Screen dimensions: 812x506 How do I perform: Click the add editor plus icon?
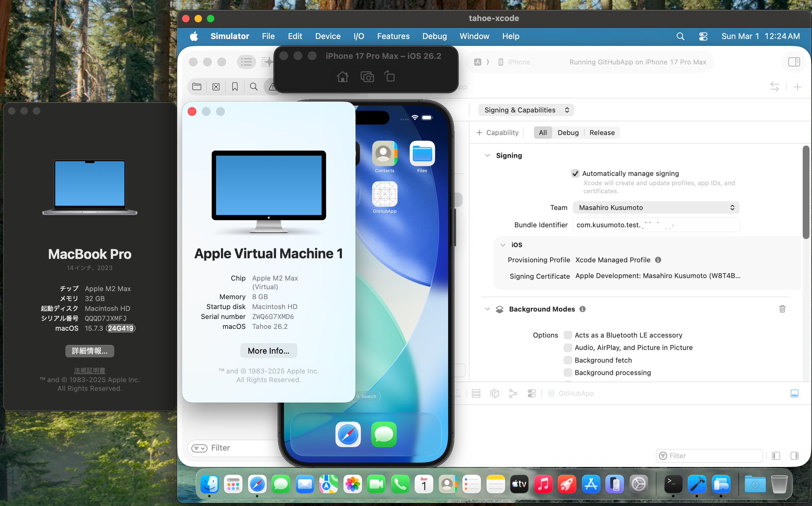[798, 87]
